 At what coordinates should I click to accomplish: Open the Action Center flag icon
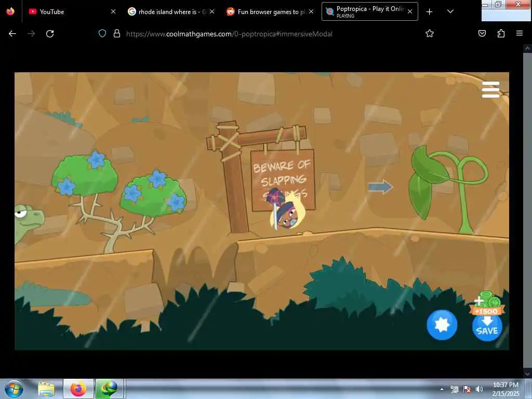[x=467, y=389]
